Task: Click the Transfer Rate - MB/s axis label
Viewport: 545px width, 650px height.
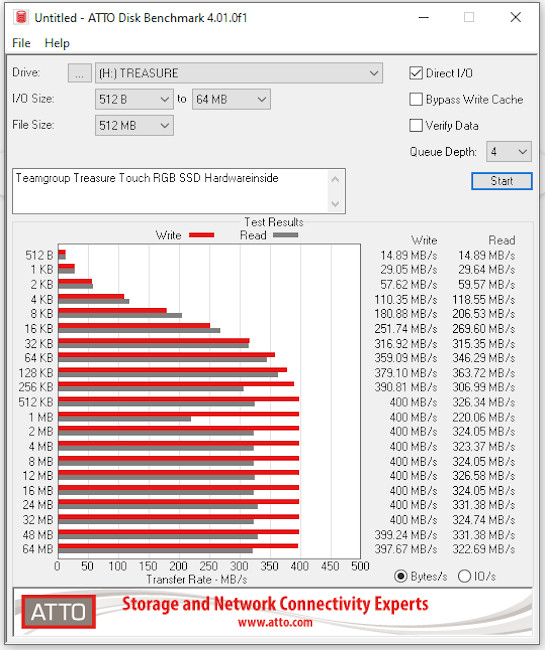Action: click(197, 580)
